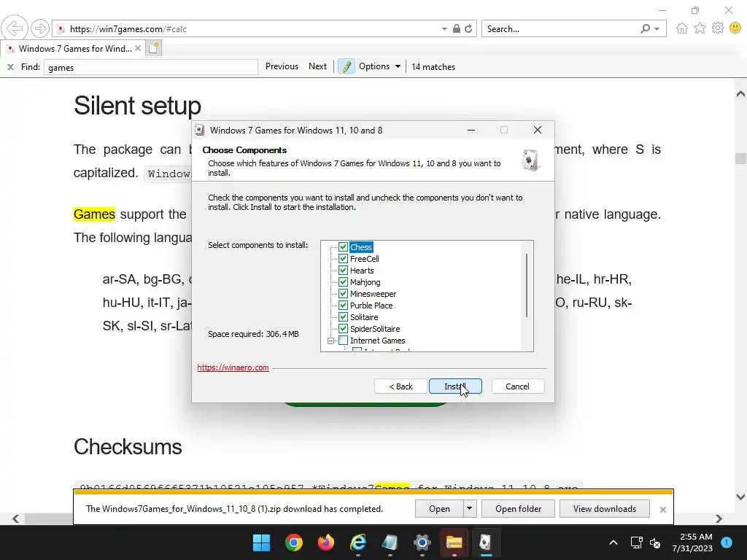Open the notepad-like app icon on taskbar
The width and height of the screenshot is (747, 560).
[x=390, y=542]
